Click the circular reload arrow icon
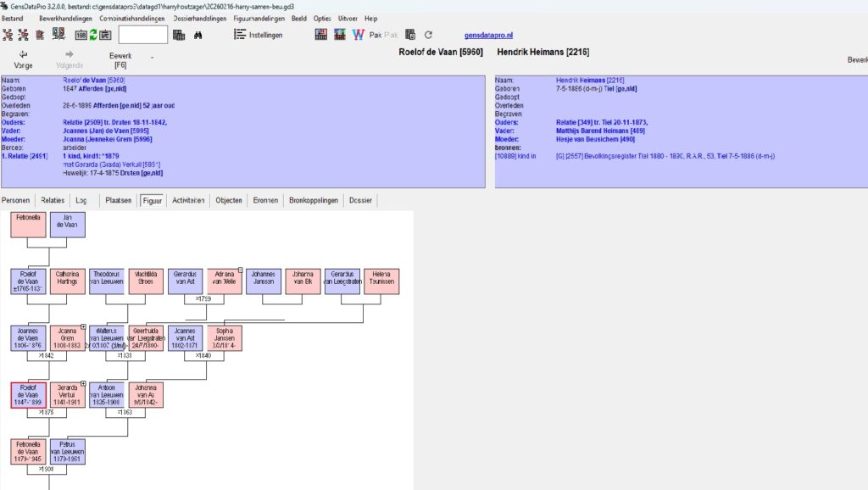Viewport: 868px width, 490px height. [428, 35]
